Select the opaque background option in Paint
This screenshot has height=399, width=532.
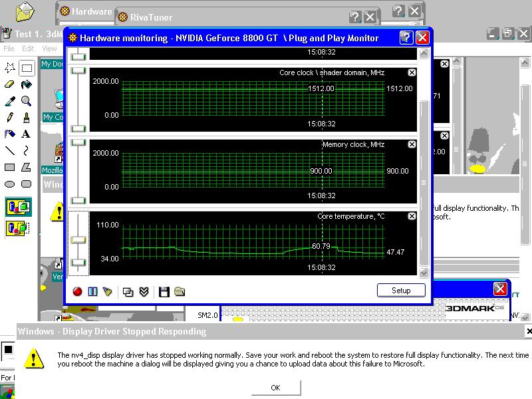[19, 207]
